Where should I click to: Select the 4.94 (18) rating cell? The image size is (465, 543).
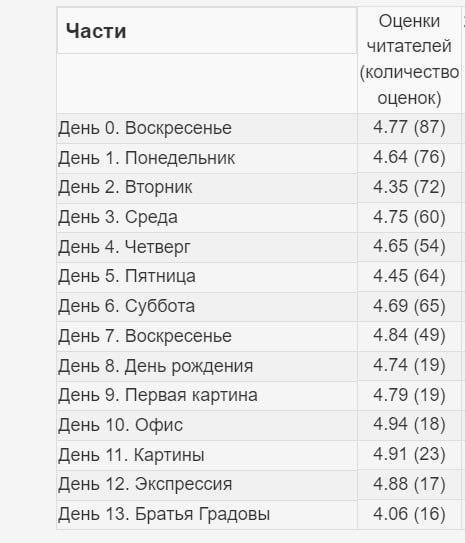[x=409, y=424]
